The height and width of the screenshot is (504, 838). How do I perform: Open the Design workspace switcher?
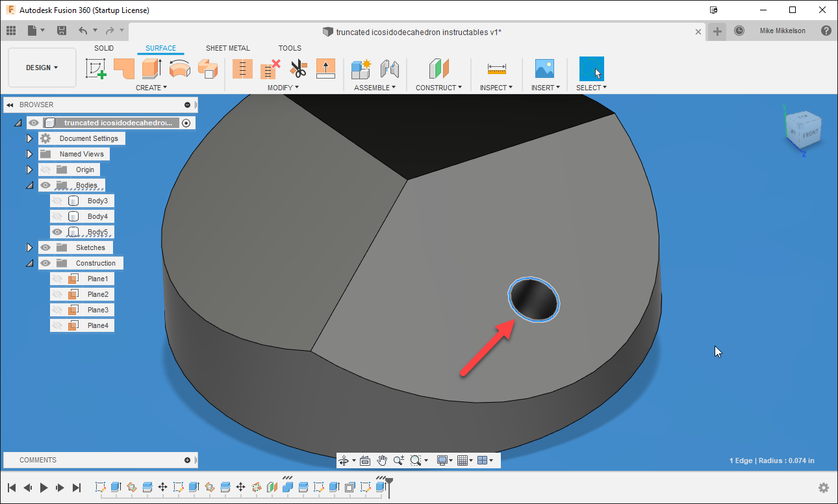point(42,67)
